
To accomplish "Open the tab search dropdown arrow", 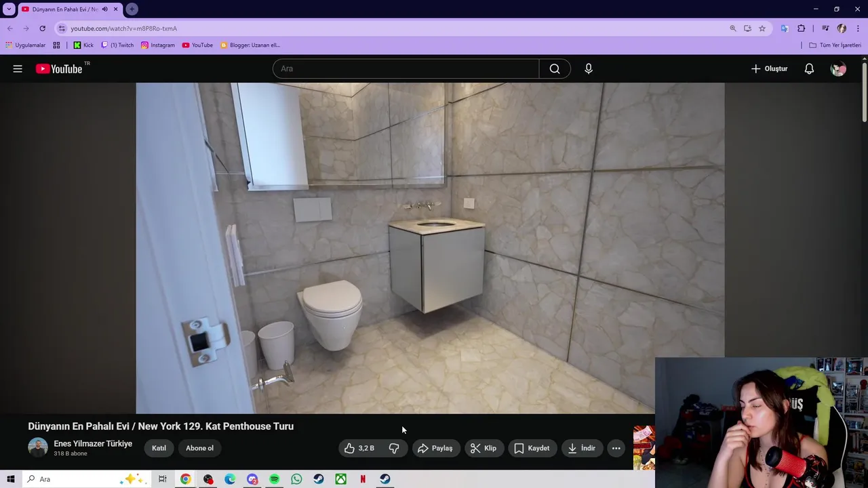I will pos(9,9).
